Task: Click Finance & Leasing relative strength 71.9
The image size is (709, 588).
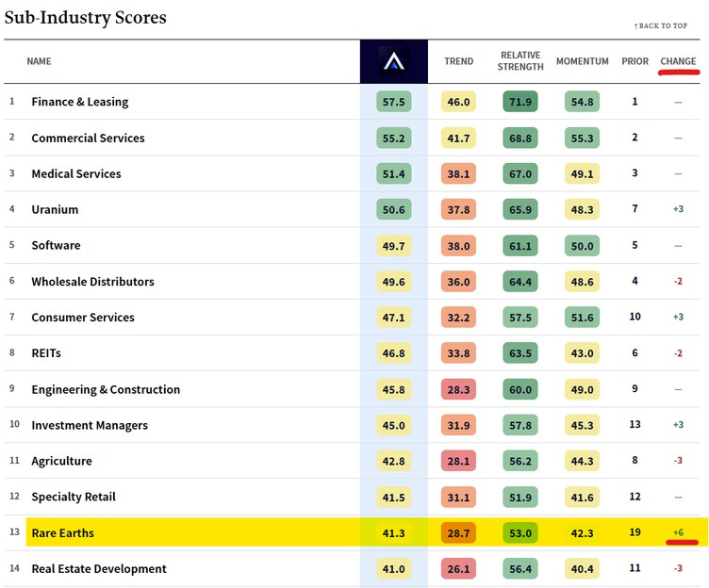Action: click(520, 102)
